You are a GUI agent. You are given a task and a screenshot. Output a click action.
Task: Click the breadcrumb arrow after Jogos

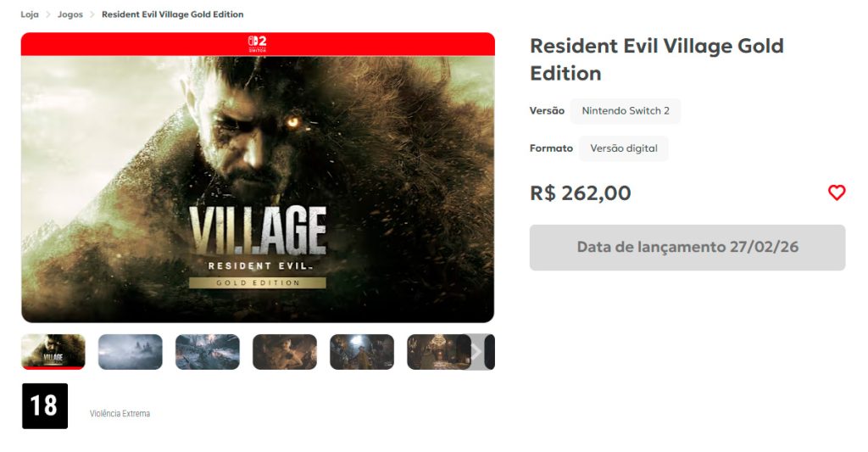click(x=92, y=14)
